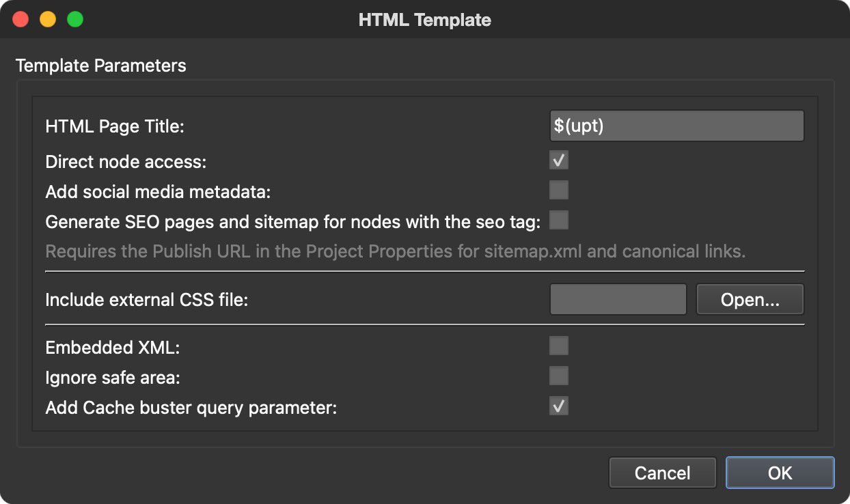Select the 'Direct node access:' label

(126, 162)
